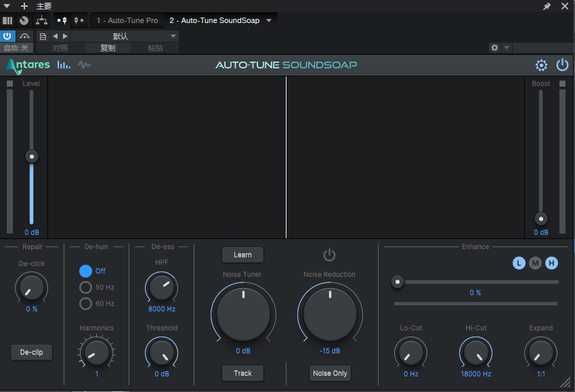Click the Enhance amount slider handle
The image size is (575, 392).
398,282
